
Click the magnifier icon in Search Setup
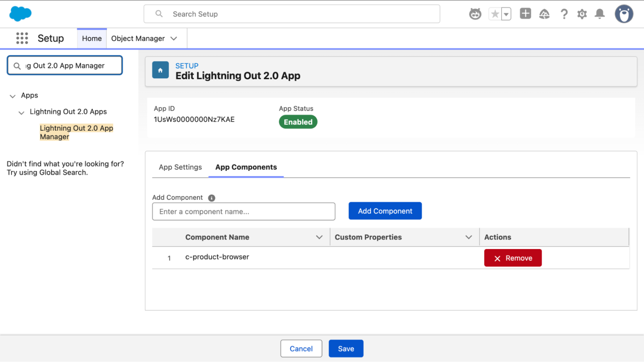pos(159,14)
